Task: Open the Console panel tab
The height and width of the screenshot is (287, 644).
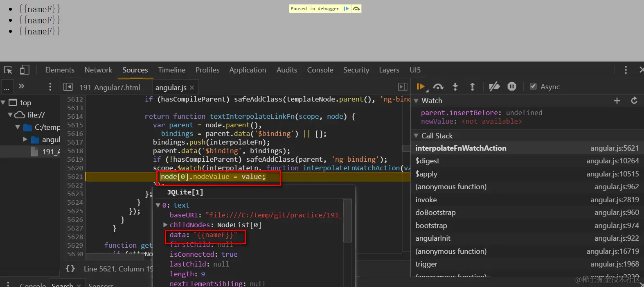Action: 320,70
